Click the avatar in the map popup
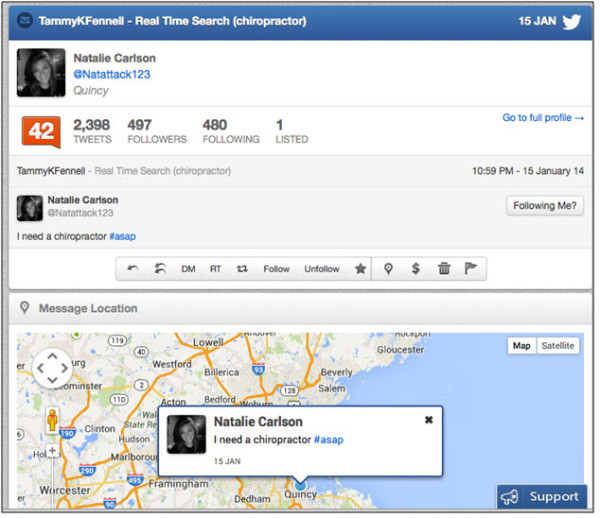 pyautogui.click(x=186, y=434)
